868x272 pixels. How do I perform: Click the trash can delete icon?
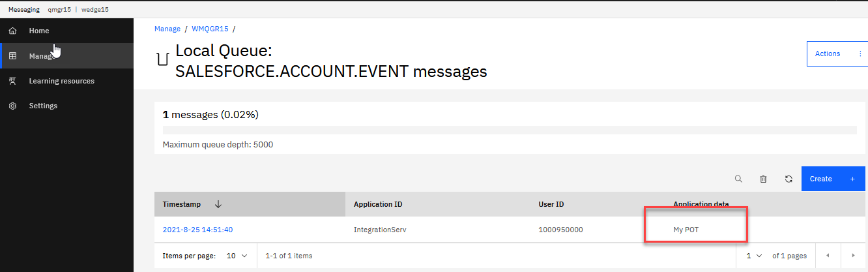point(763,179)
